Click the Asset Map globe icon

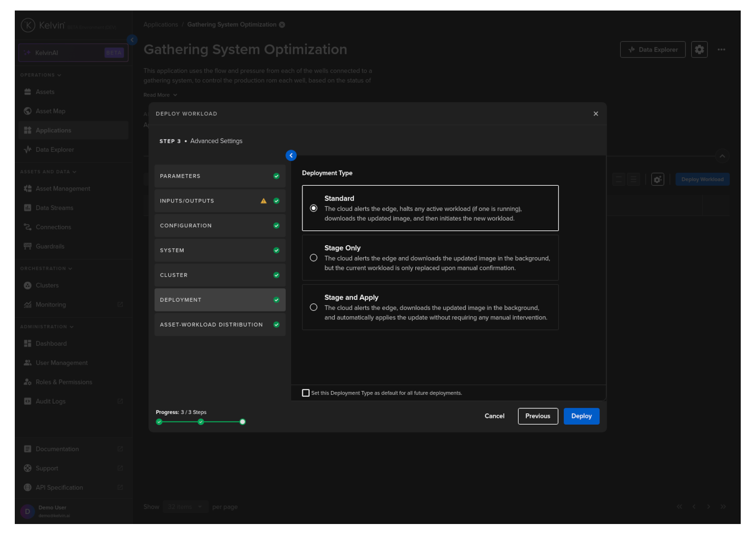point(28,111)
